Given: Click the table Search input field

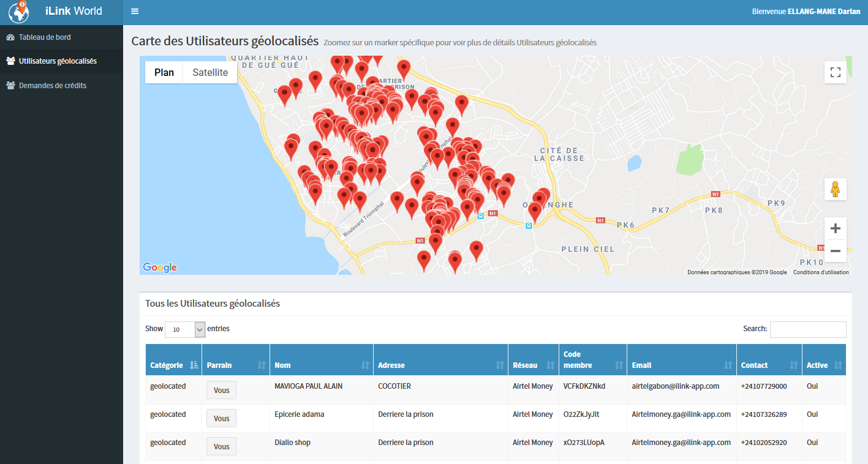Looking at the screenshot, I should [807, 329].
